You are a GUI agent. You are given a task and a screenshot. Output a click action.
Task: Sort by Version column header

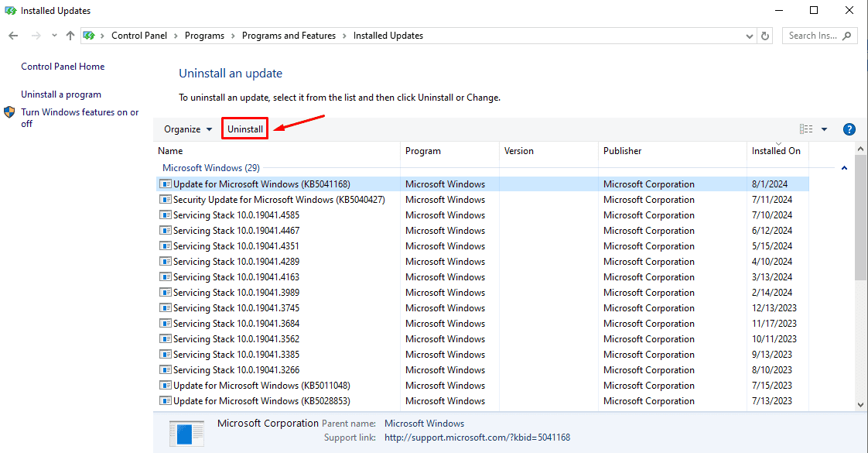coord(548,151)
